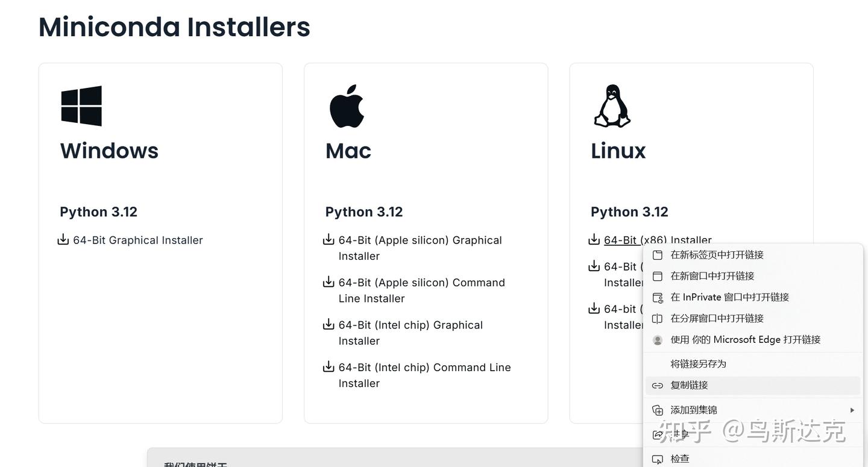
Task: Click the Windows logo icon
Action: (x=81, y=105)
